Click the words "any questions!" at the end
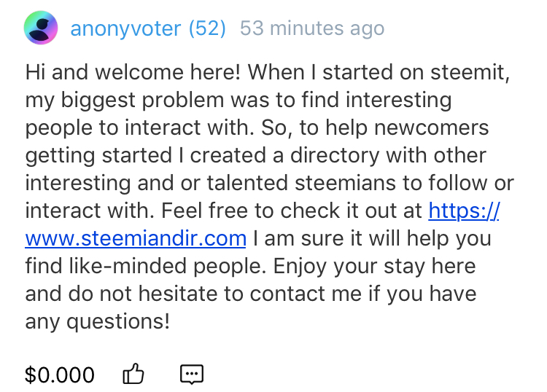547x392 pixels. [x=97, y=321]
